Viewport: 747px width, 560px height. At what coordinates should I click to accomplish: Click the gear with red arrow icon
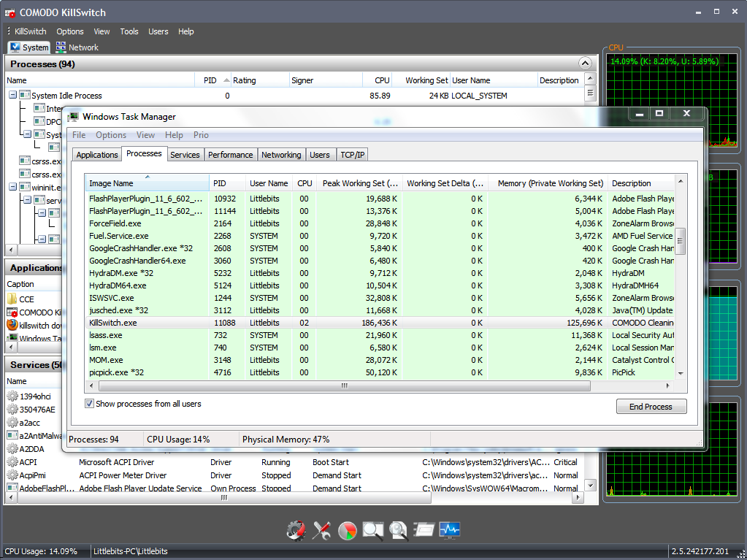296,531
